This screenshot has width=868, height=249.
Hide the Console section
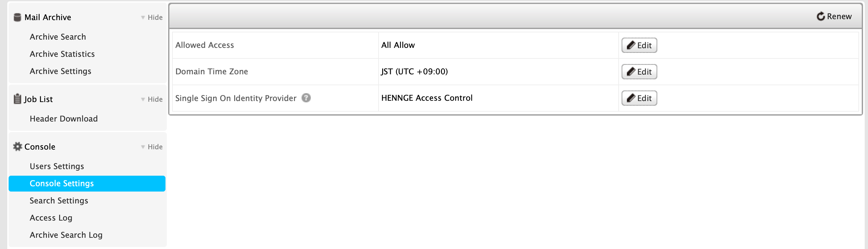152,147
